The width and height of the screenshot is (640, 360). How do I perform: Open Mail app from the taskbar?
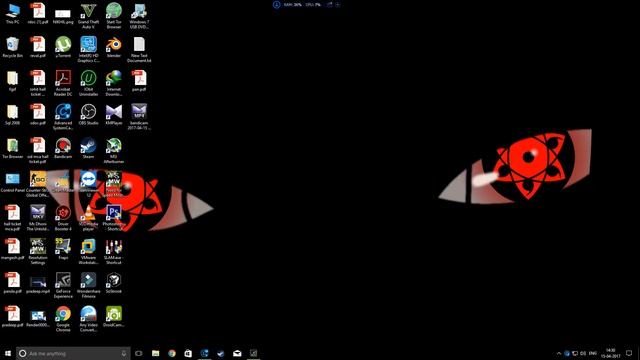tap(237, 353)
